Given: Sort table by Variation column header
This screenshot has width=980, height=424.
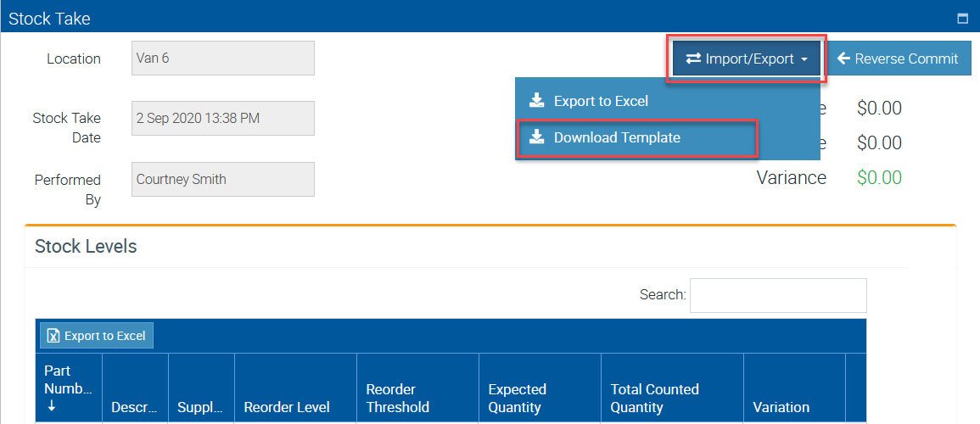Looking at the screenshot, I should pos(781,407).
